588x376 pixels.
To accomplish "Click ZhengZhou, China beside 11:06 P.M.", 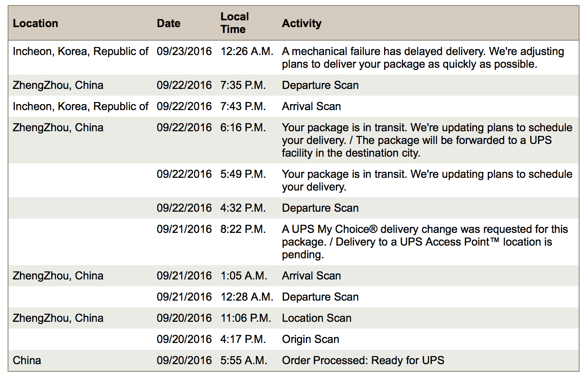I will tap(58, 318).
